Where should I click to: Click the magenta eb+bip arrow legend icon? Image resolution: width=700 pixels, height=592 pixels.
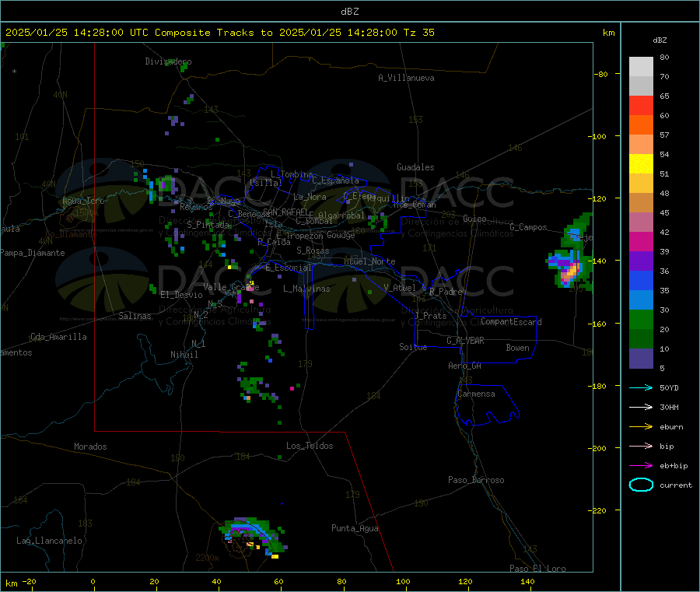pyautogui.click(x=641, y=466)
